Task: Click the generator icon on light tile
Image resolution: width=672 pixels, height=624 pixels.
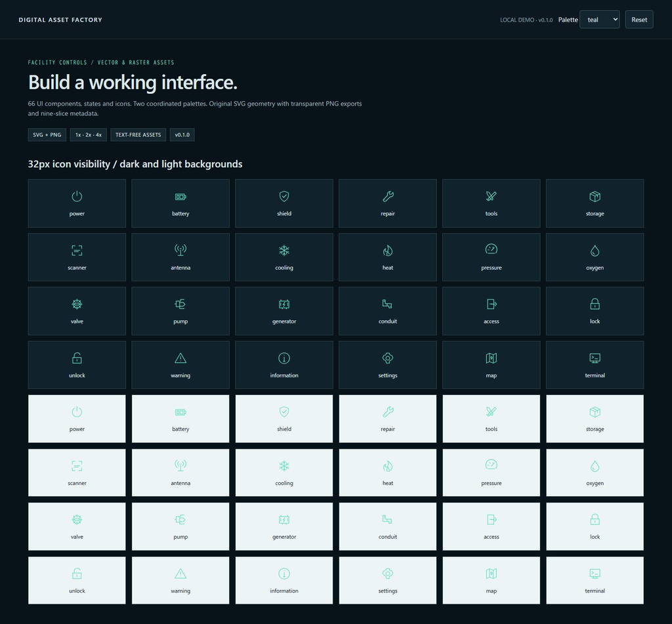Action: point(284,520)
